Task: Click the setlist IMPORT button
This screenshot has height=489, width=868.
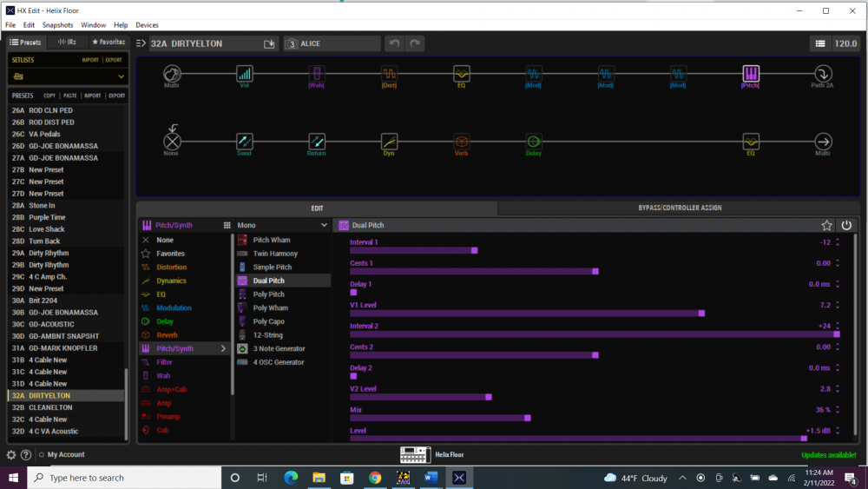Action: click(x=90, y=60)
